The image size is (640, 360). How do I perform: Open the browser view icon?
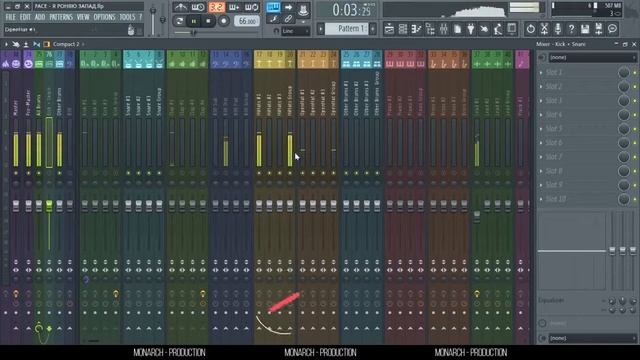tap(430, 29)
